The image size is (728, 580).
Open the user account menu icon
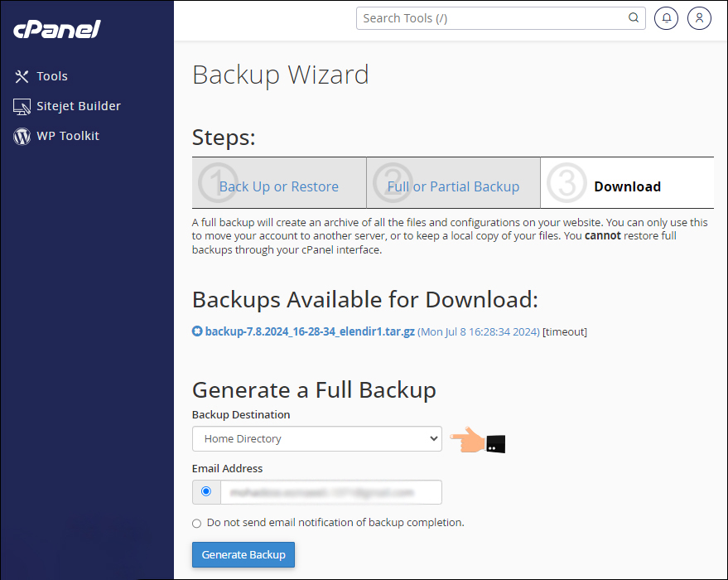[x=699, y=18]
